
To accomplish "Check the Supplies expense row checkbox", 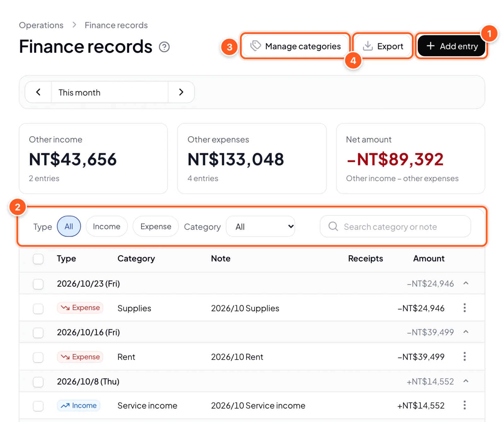I will pyautogui.click(x=38, y=309).
